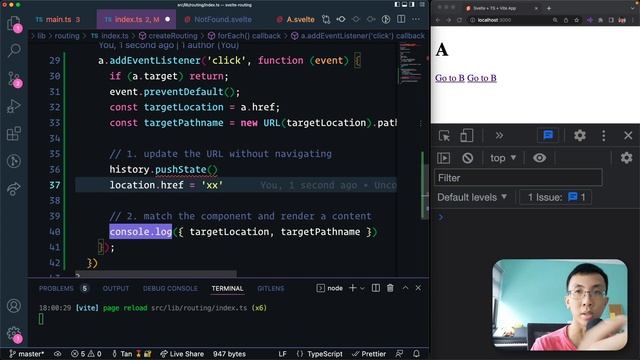The height and width of the screenshot is (360, 640).
Task: Open editor more actions ellipsis
Action: [416, 19]
